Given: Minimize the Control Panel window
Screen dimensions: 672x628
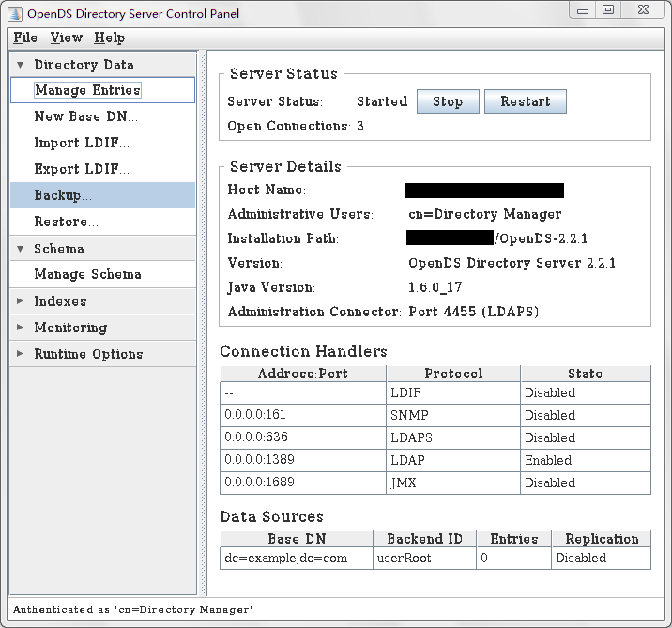Looking at the screenshot, I should (x=583, y=10).
